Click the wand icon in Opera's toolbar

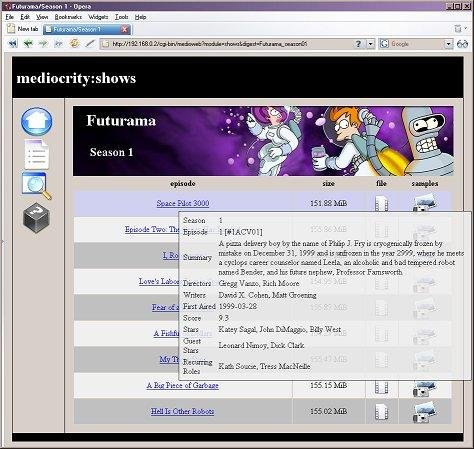click(90, 43)
